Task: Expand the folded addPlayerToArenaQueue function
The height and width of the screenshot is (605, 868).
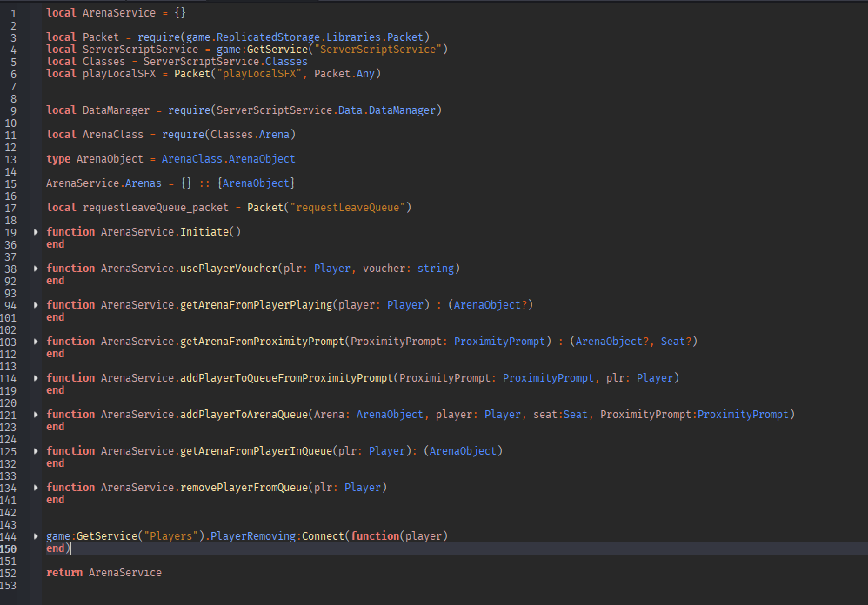Action: tap(36, 415)
